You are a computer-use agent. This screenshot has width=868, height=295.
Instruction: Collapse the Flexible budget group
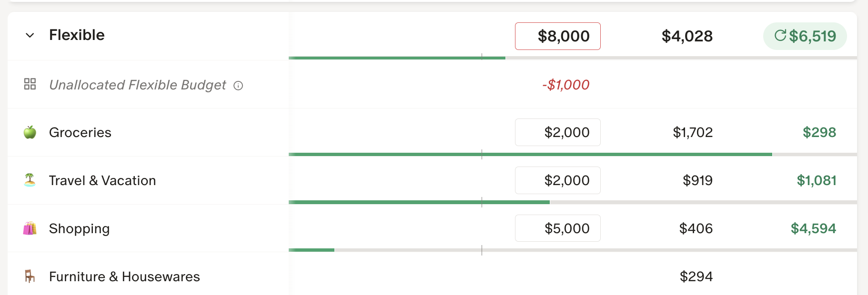(x=30, y=35)
